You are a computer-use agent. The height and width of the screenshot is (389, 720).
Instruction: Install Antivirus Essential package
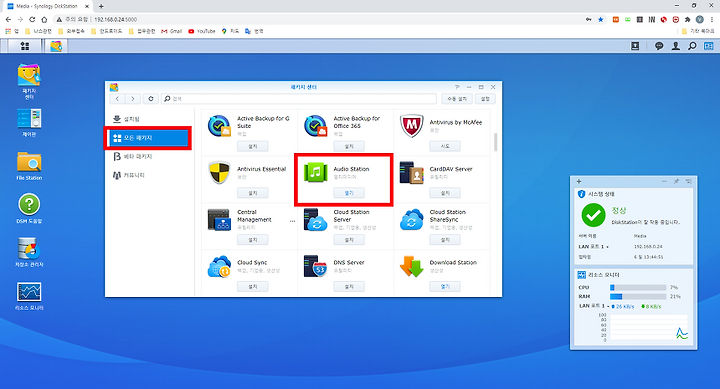pyautogui.click(x=253, y=193)
